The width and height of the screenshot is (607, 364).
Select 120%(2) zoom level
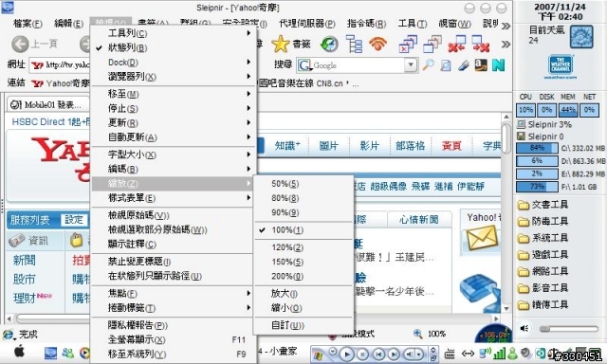[x=303, y=247]
